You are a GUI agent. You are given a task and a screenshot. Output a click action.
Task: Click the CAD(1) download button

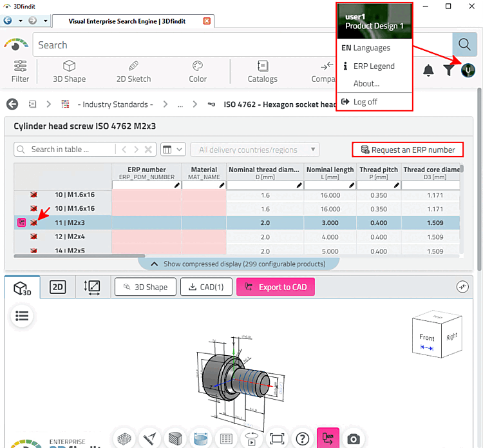(206, 287)
